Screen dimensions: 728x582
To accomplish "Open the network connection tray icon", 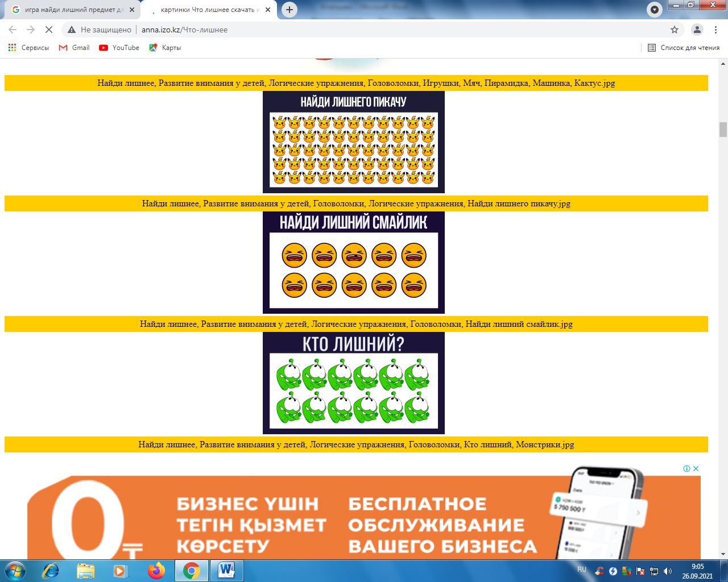I will [x=654, y=571].
